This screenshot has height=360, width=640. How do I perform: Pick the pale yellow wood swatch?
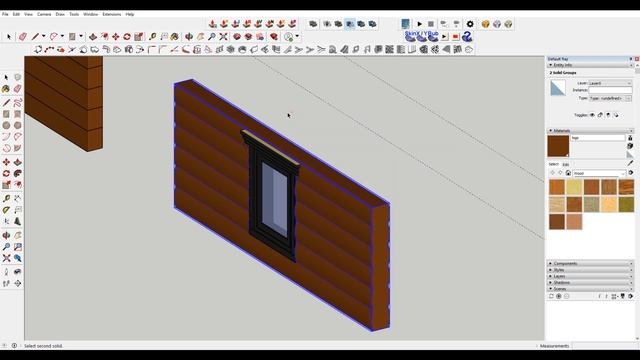[x=574, y=187]
